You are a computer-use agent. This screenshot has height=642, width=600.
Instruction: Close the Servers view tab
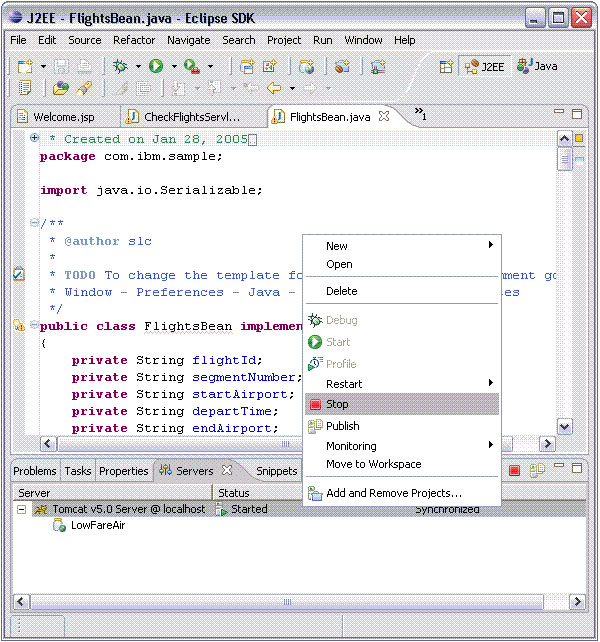tap(227, 470)
